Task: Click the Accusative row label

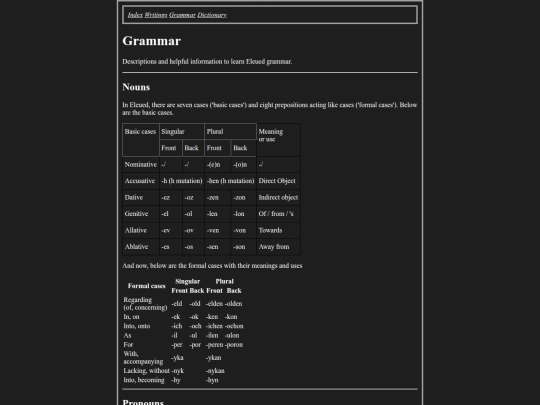Action: point(141,181)
